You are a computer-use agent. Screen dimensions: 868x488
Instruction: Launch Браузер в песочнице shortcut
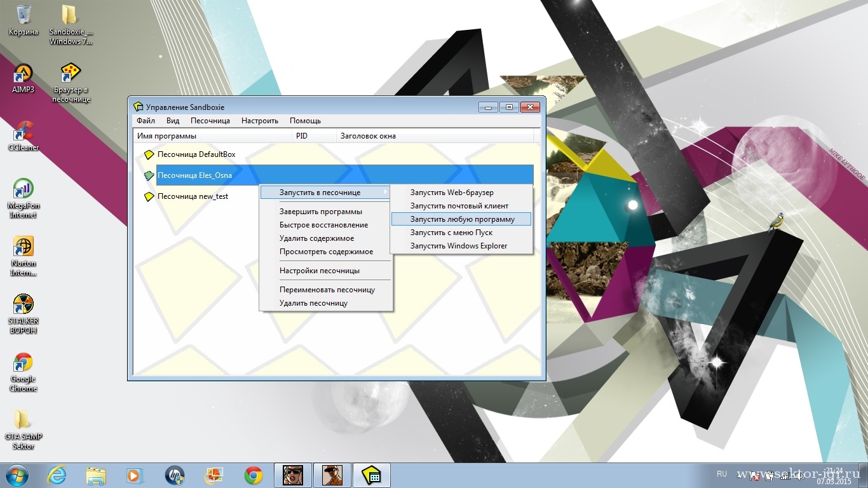click(71, 83)
